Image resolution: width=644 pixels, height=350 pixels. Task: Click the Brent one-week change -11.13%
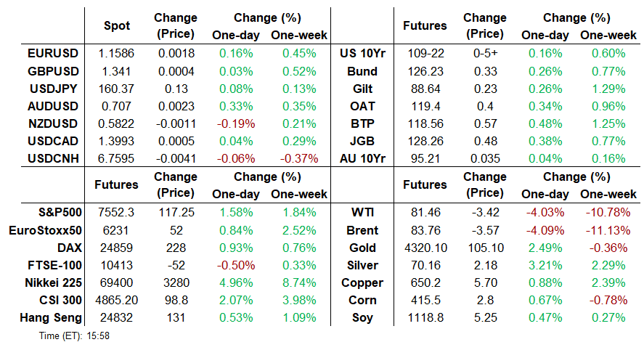[608, 230]
